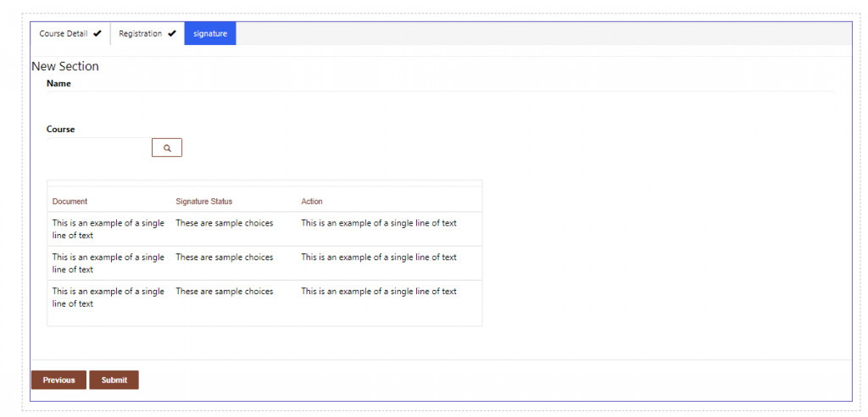Image resolution: width=868 pixels, height=417 pixels.
Task: Sort by the Action column header
Action: pos(312,201)
